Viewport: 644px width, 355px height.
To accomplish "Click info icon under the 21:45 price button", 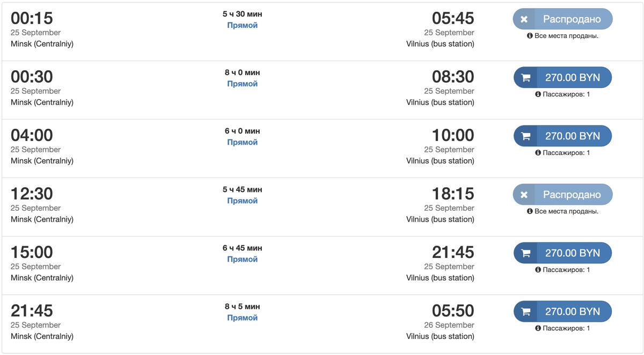I will (538, 328).
